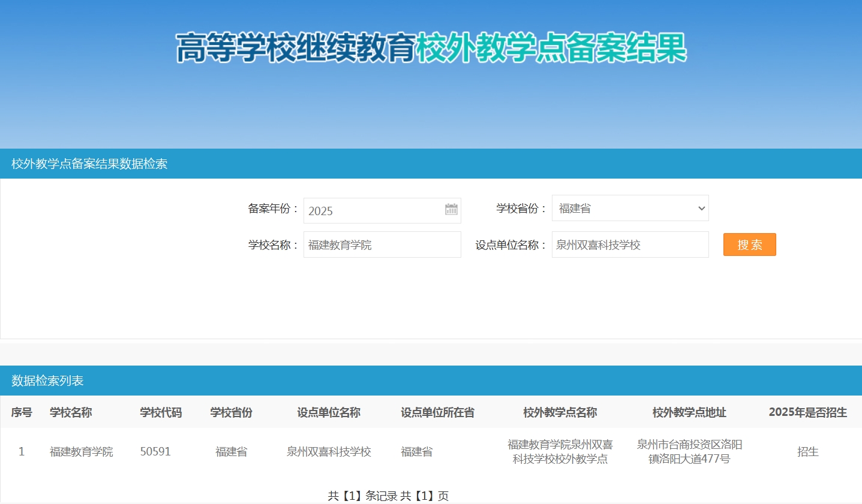Click the address cell 泉州市台商投资区洛阳镇洛阳大道477号

(x=689, y=452)
